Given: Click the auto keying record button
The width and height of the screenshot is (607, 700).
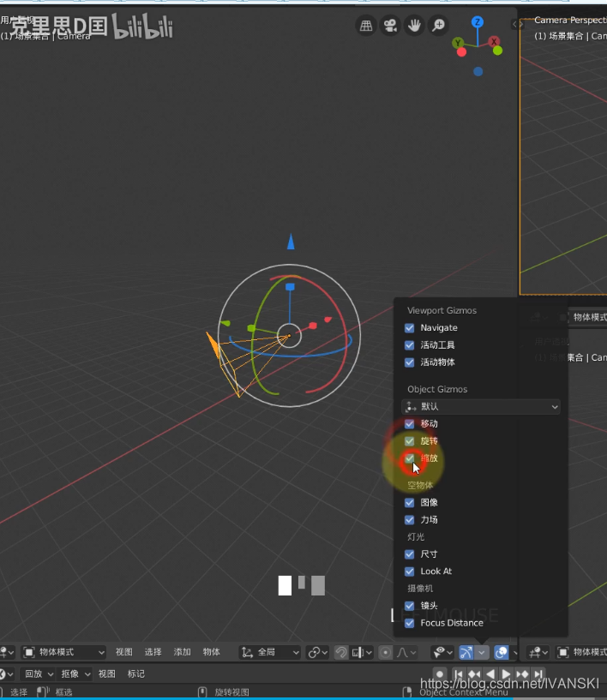Looking at the screenshot, I should 440,673.
